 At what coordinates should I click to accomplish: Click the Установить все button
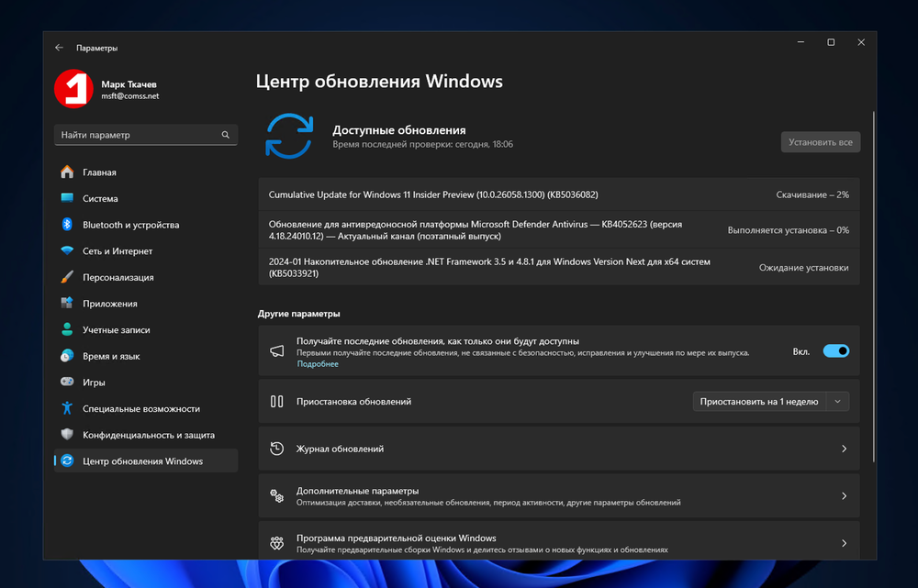[x=820, y=142]
